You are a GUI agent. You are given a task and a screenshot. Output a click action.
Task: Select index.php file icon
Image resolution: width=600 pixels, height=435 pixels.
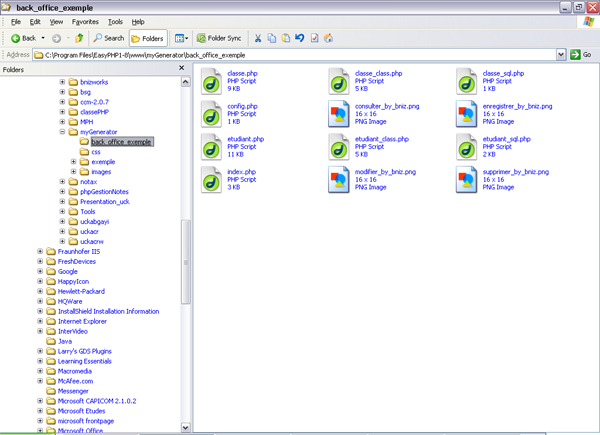pyautogui.click(x=211, y=179)
